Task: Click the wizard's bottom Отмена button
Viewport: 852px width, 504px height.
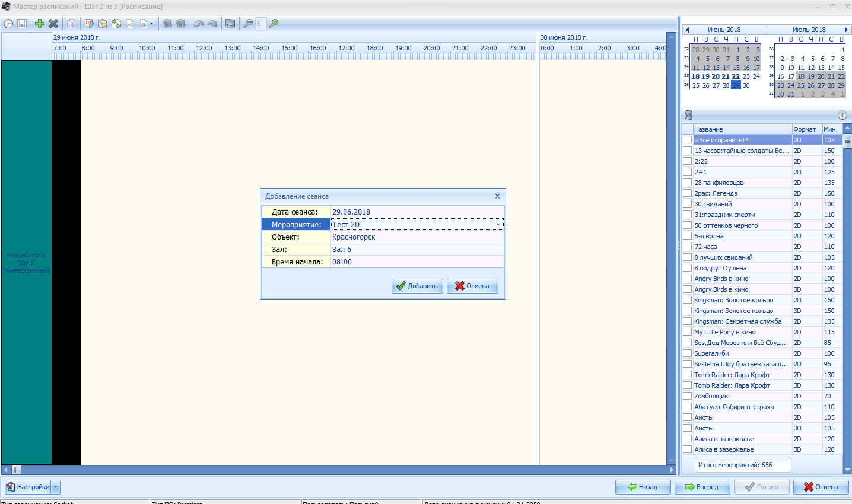Action: 821,487
